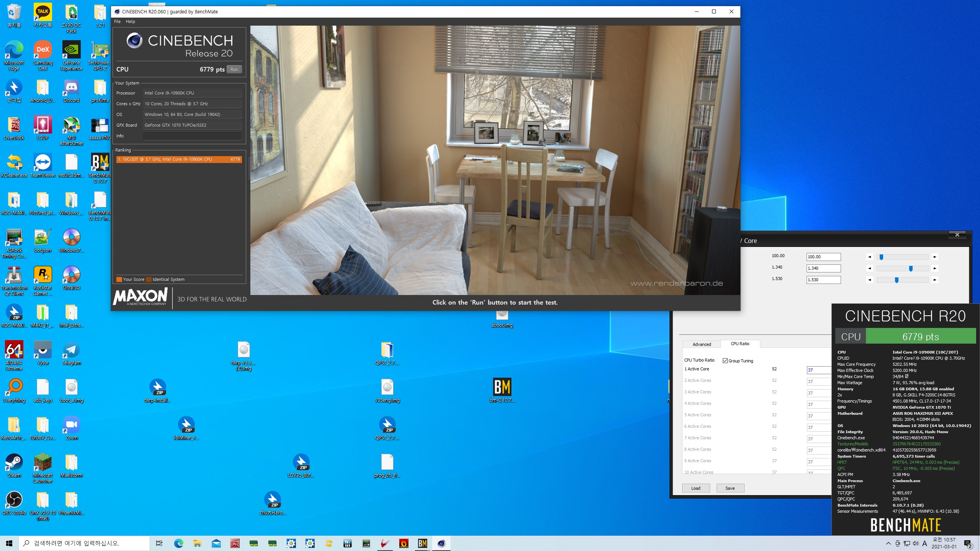980x551 pixels.
Task: Open Telegram desktop shortcut
Action: pos(71,353)
